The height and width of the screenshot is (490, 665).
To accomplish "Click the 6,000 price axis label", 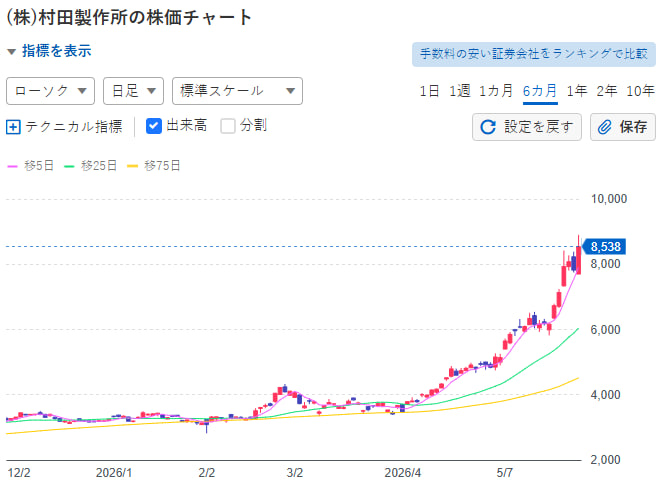I will 605,330.
